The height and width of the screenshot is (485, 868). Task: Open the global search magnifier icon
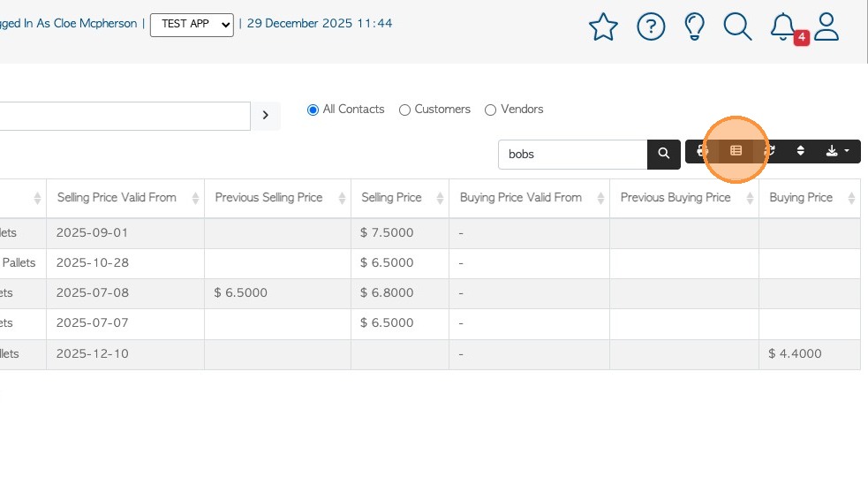(737, 27)
